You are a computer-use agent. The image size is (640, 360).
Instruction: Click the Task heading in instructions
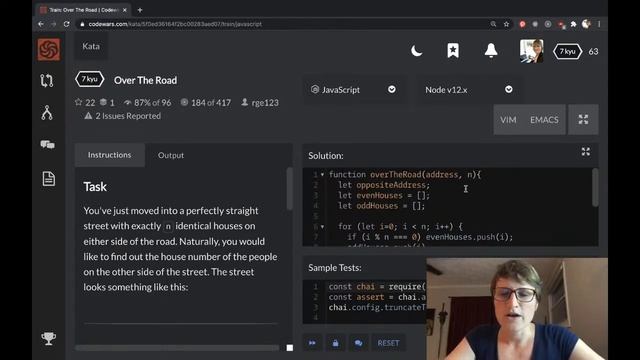point(95,187)
